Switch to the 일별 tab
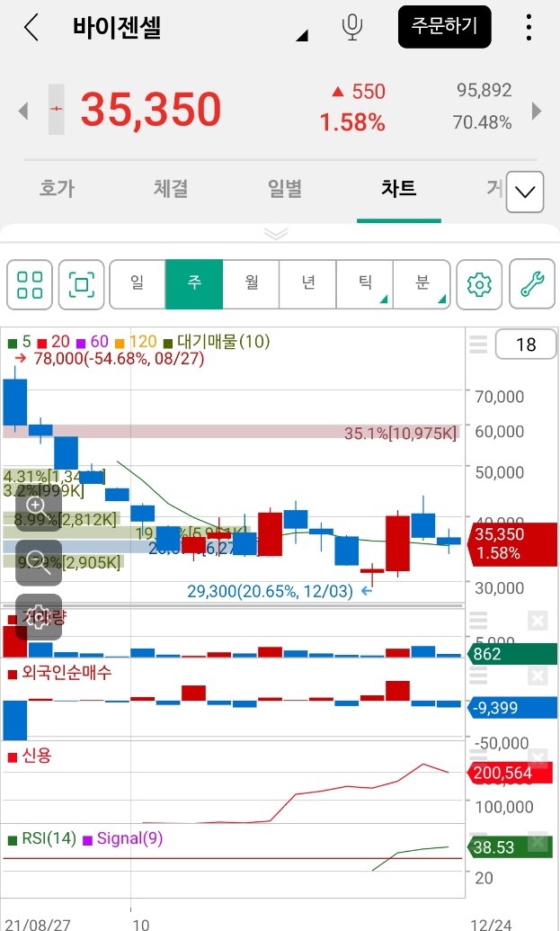The image size is (560, 931). pyautogui.click(x=285, y=189)
